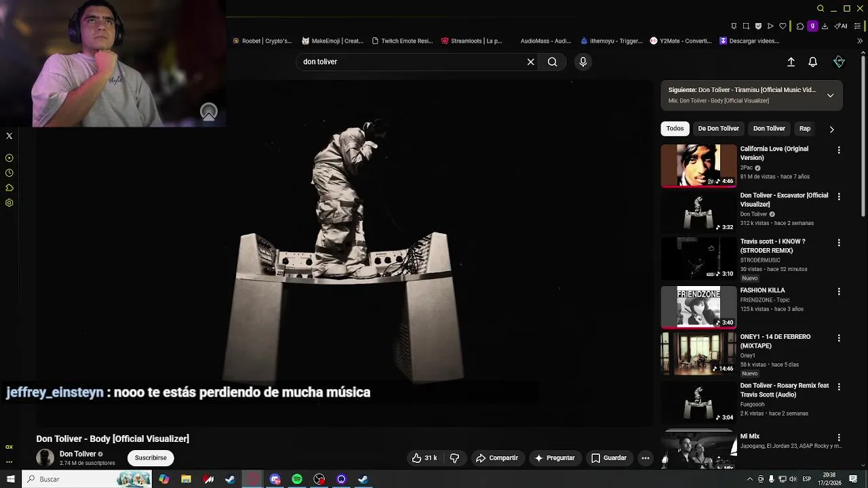Click the snapshot capture icon in browser toolbar
The width and height of the screenshot is (868, 488).
[x=746, y=26]
